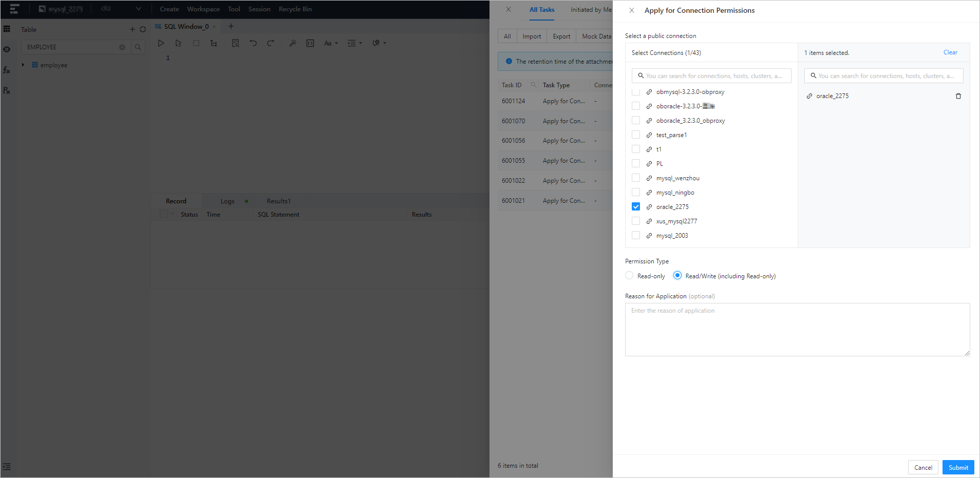
Task: Open the case conversion Aa dropdown
Action: pyautogui.click(x=331, y=43)
